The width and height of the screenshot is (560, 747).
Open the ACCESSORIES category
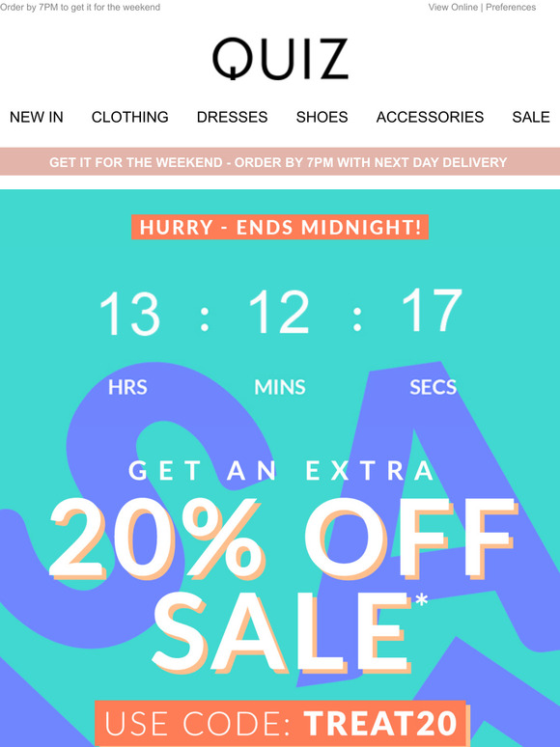(x=430, y=117)
